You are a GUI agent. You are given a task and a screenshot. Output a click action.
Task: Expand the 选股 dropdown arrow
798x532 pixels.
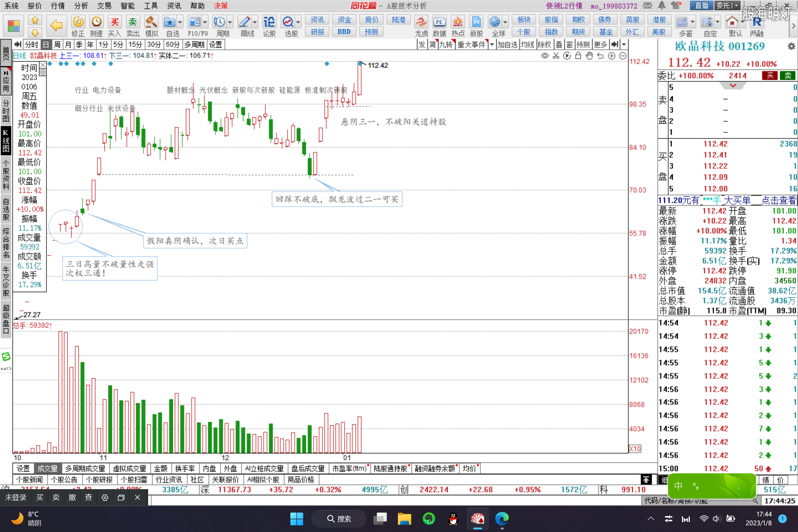(298, 22)
